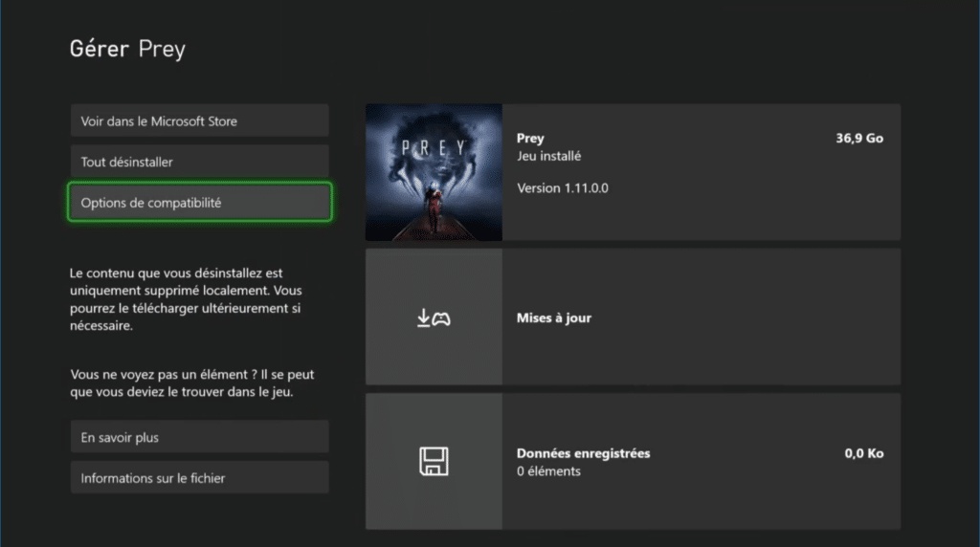This screenshot has width=980, height=547.
Task: Click the 0,0 Ko size value
Action: coord(864,453)
